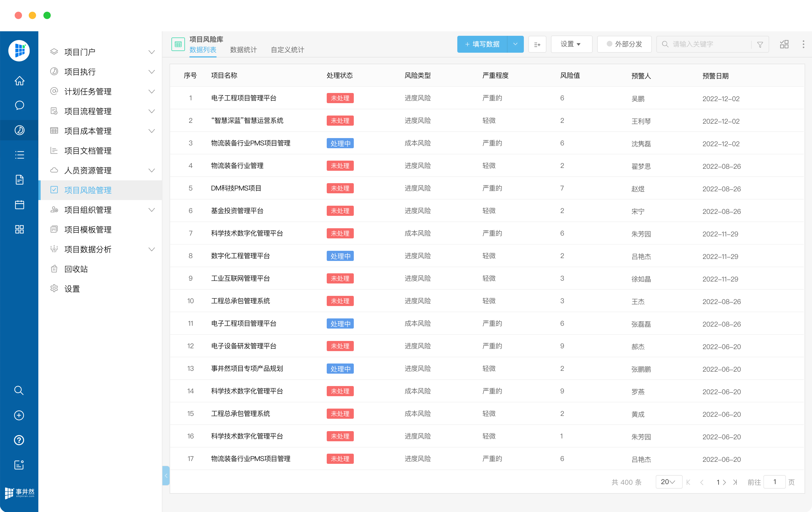This screenshot has height=512, width=812.
Task: Click the home icon in blue sidebar
Action: point(19,81)
